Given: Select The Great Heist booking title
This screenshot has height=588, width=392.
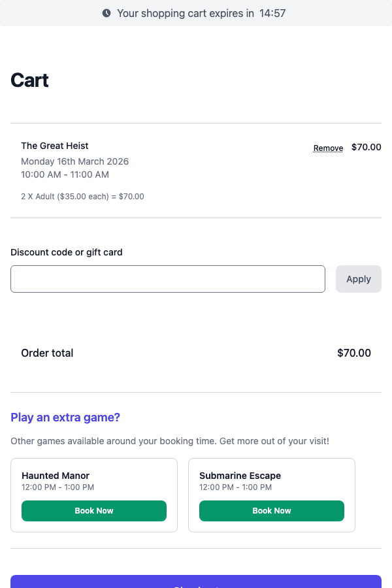Looking at the screenshot, I should click(54, 145).
